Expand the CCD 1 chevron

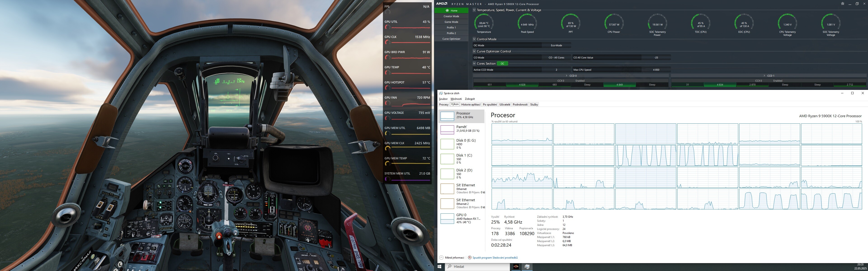click(764, 76)
